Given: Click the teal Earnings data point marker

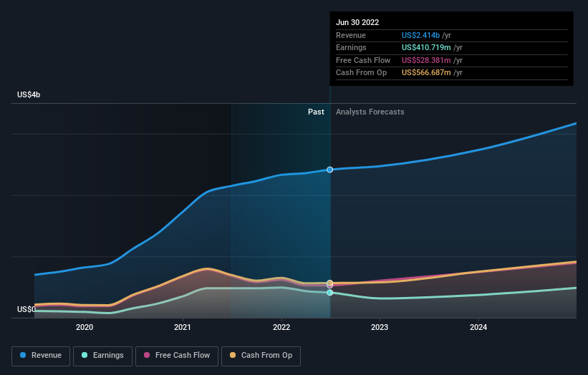Looking at the screenshot, I should pyautogui.click(x=329, y=293).
